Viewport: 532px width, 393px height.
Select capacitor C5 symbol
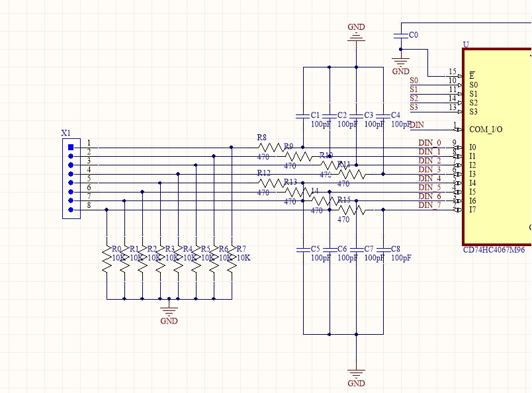(303, 250)
